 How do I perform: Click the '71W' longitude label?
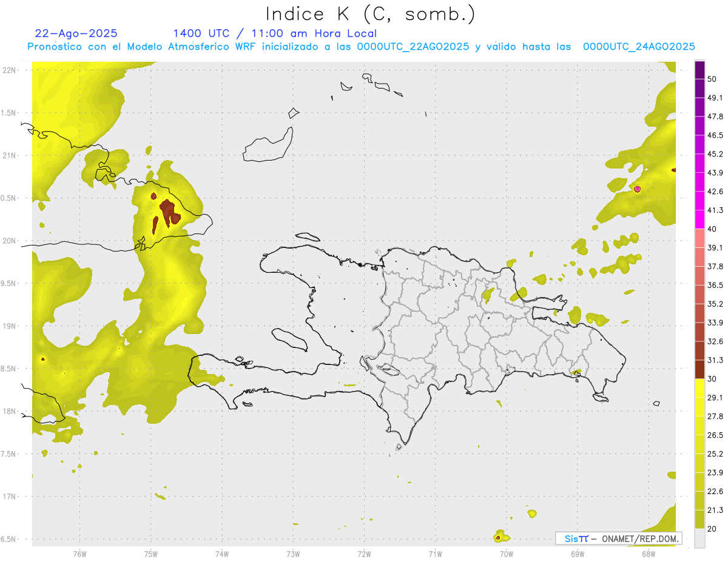[x=435, y=554]
